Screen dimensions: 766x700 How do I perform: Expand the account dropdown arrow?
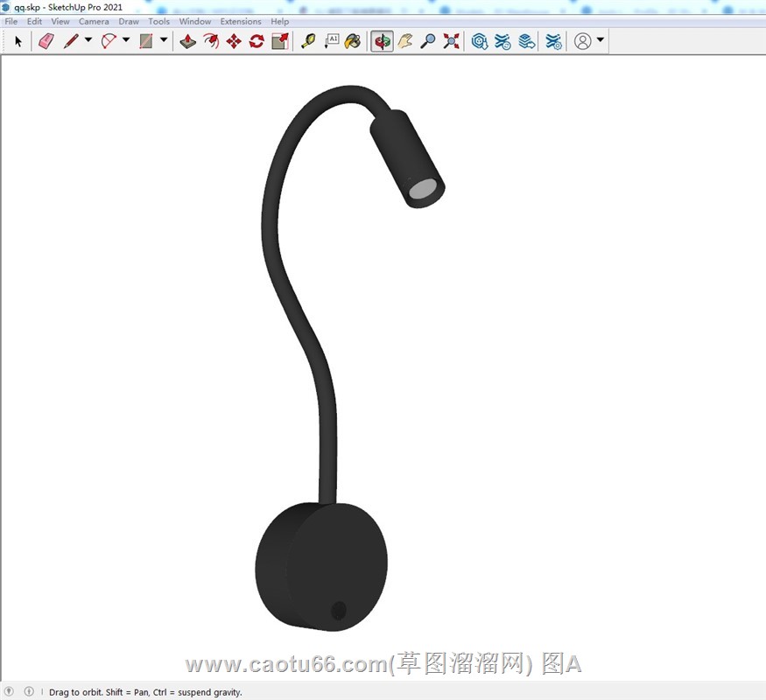point(601,40)
